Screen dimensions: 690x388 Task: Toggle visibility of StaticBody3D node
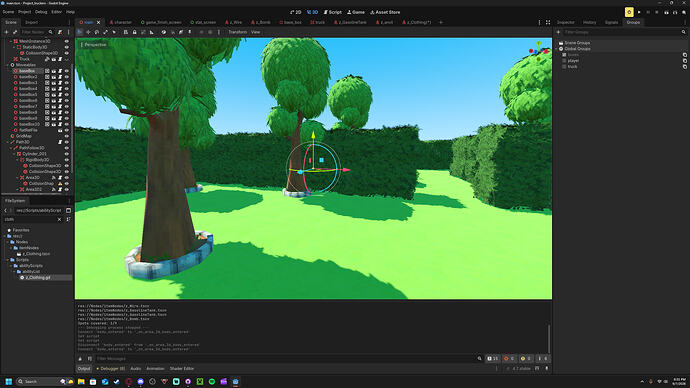67,47
